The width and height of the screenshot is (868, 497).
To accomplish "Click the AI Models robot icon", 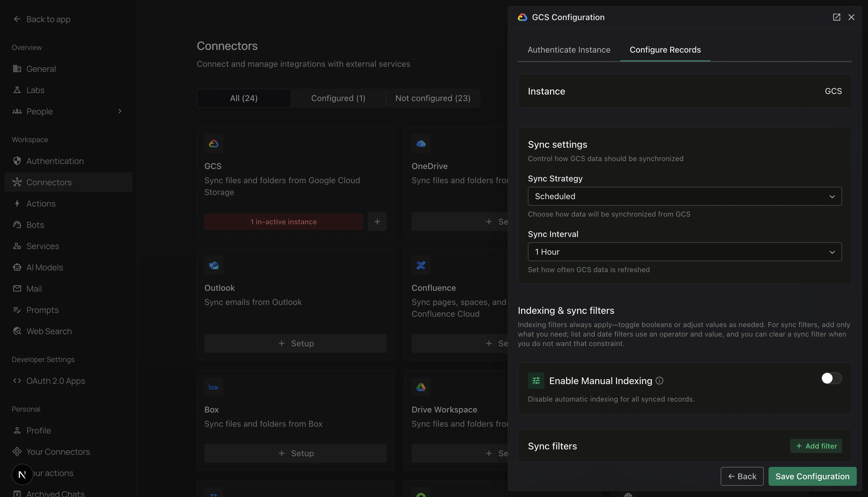I will (17, 267).
